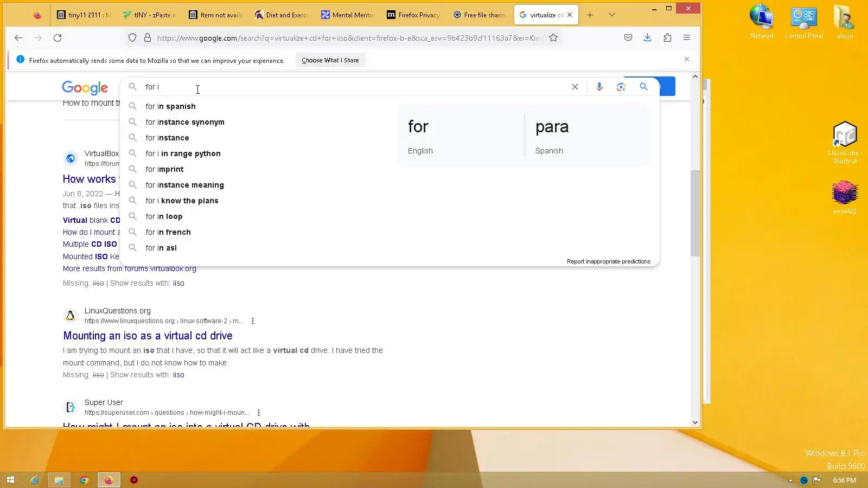Click Report inappropriate predictions link

pyautogui.click(x=609, y=261)
